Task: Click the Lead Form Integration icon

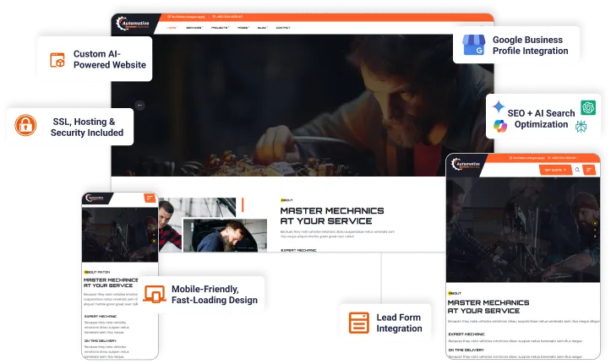Action: tap(359, 322)
